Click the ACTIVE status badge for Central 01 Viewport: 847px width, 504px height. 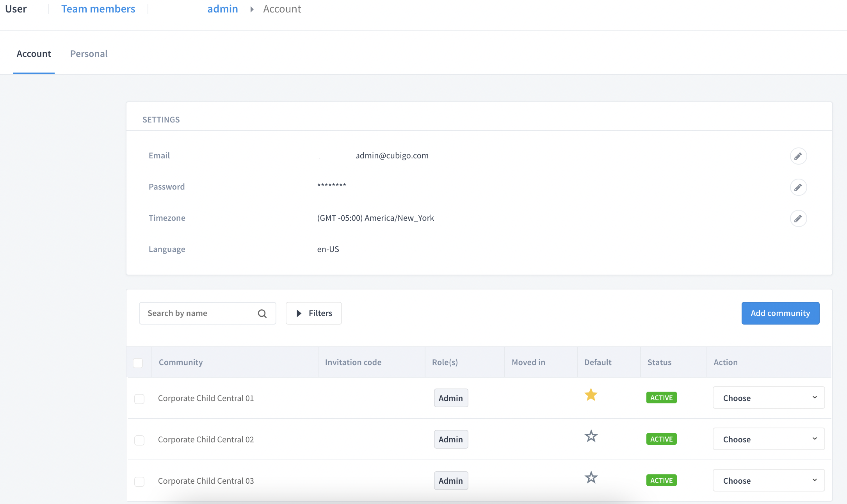click(662, 398)
